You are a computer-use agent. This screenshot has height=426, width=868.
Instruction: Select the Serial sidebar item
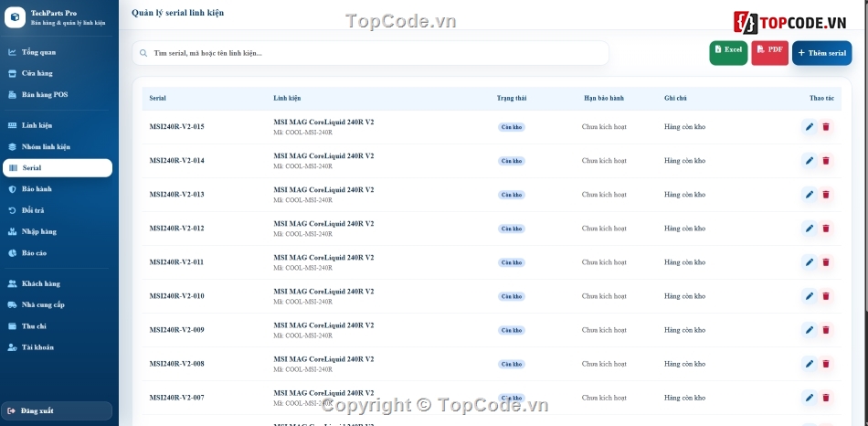58,168
